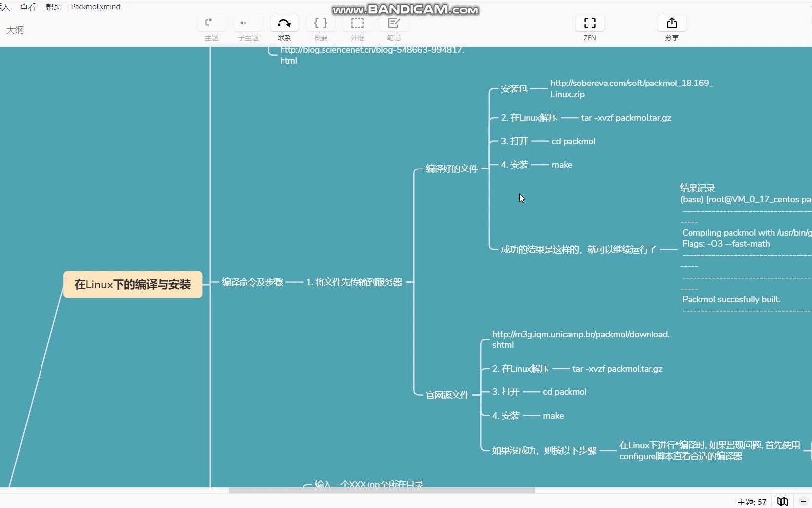Select tar -xvzf packmol.tar.gz under 编译好的文件
This screenshot has height=508, width=812.
[x=626, y=118]
